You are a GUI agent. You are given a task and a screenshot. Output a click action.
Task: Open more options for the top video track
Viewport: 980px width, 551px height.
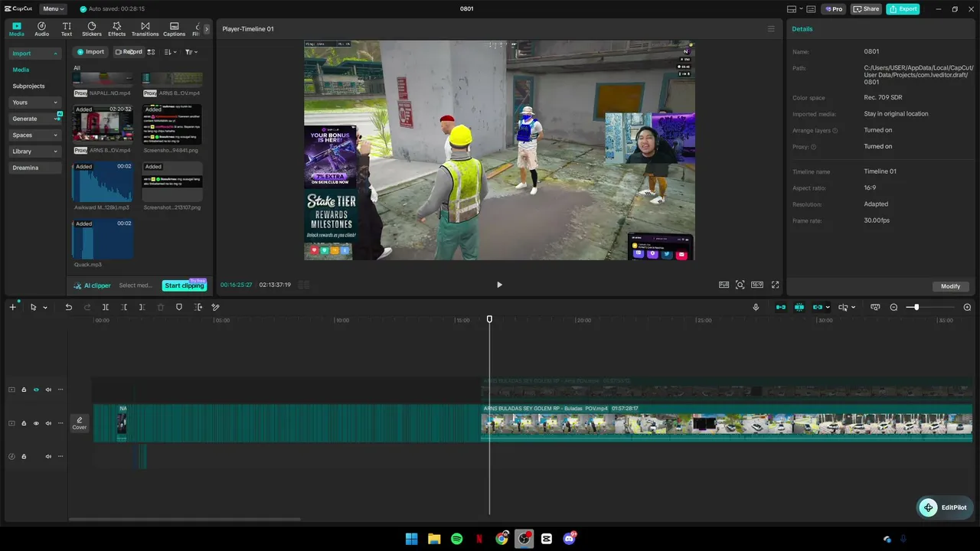tap(60, 390)
